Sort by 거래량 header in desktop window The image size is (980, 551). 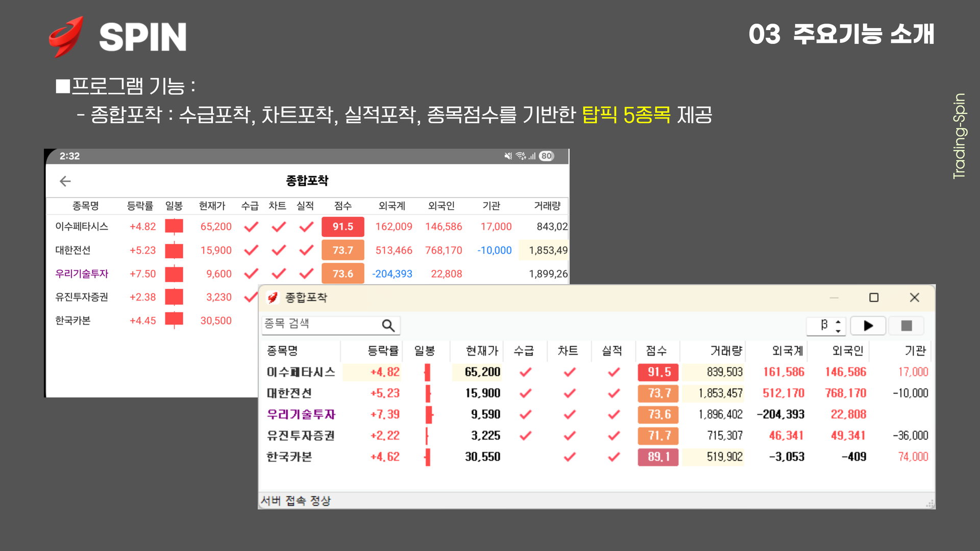pos(725,350)
